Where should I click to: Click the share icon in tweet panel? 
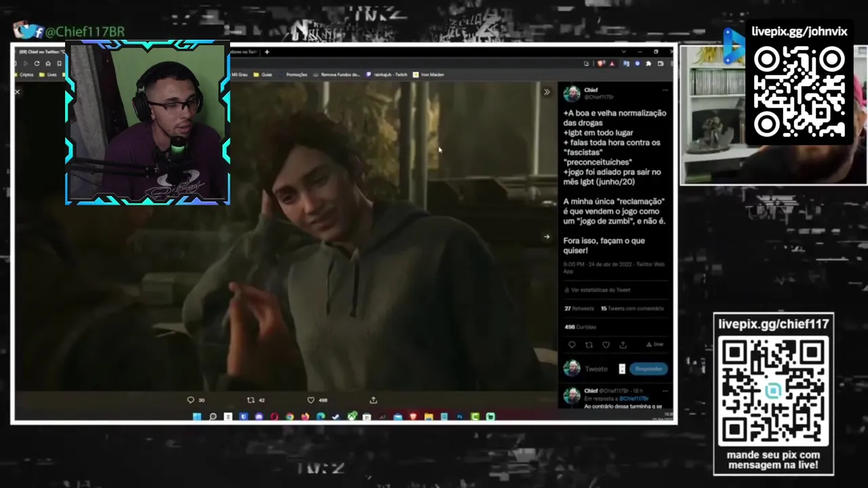623,345
